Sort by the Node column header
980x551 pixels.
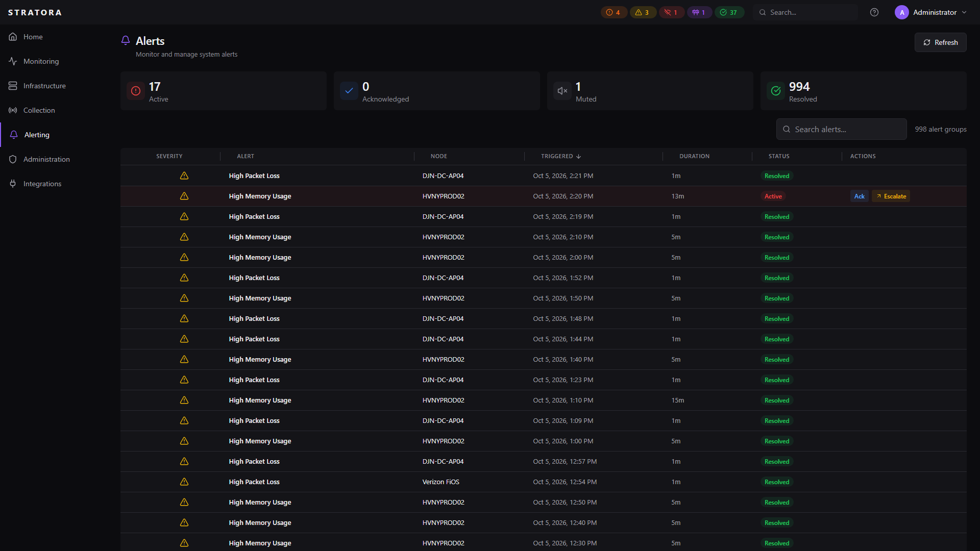pos(439,156)
